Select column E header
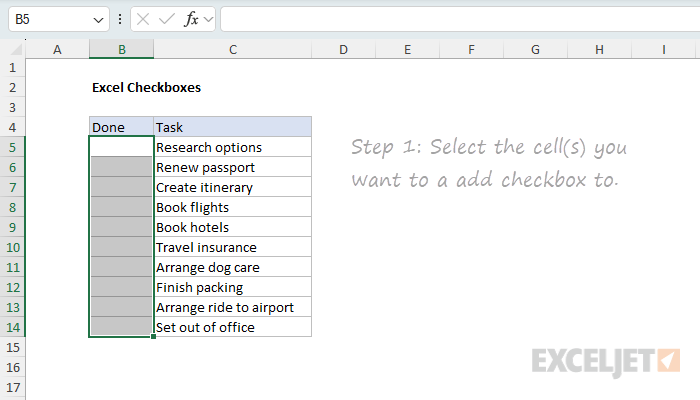The width and height of the screenshot is (700, 400). (408, 50)
